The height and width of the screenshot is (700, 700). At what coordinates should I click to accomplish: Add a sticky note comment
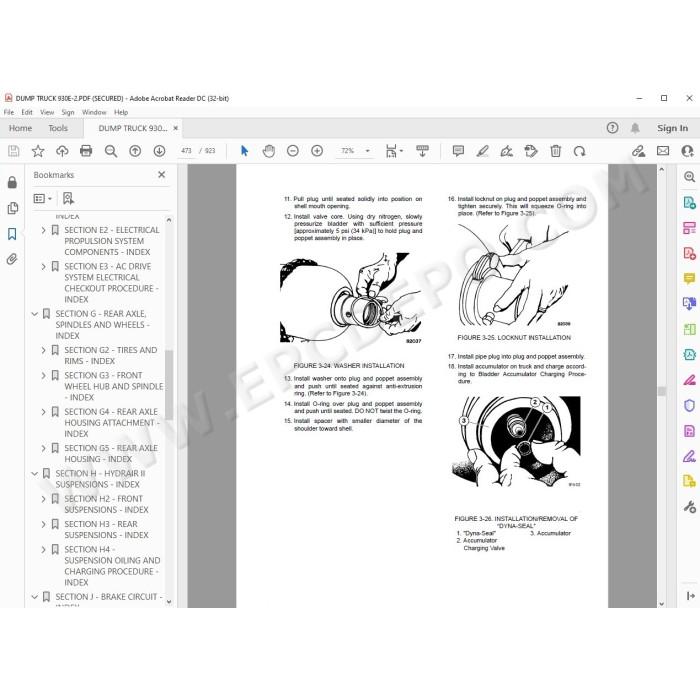pyautogui.click(x=458, y=151)
